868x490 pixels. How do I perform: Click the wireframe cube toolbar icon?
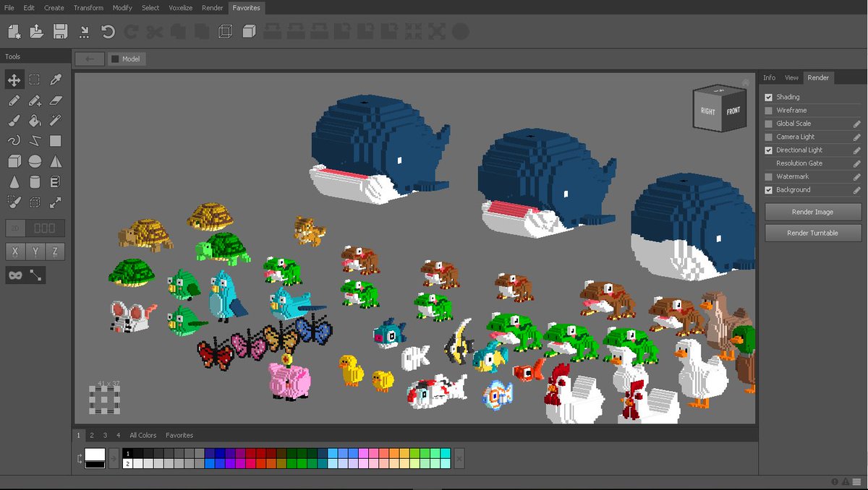pos(225,32)
